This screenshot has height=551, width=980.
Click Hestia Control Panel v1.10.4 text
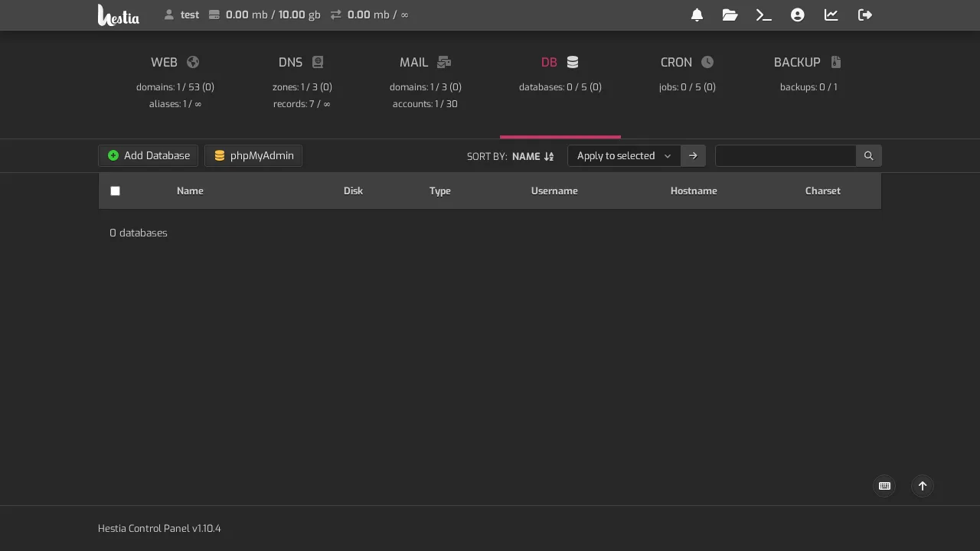pyautogui.click(x=159, y=528)
